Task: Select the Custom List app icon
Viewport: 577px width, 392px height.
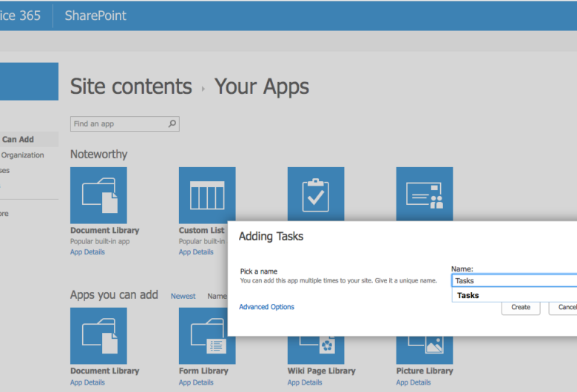Action: click(207, 195)
